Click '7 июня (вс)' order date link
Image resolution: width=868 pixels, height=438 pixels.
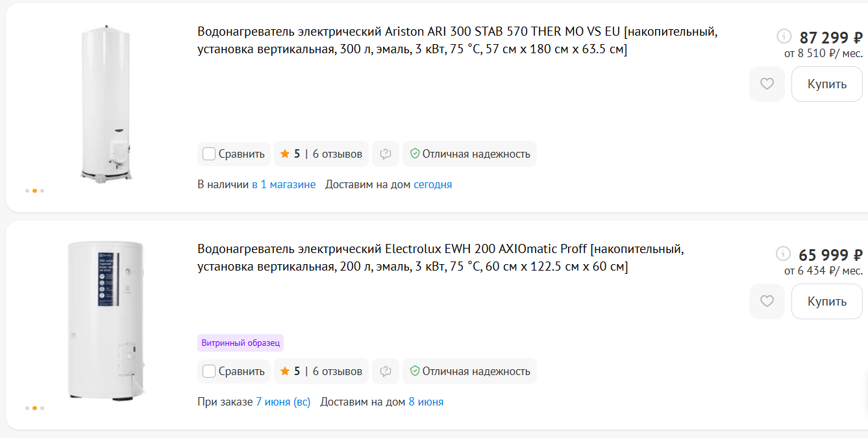point(283,402)
